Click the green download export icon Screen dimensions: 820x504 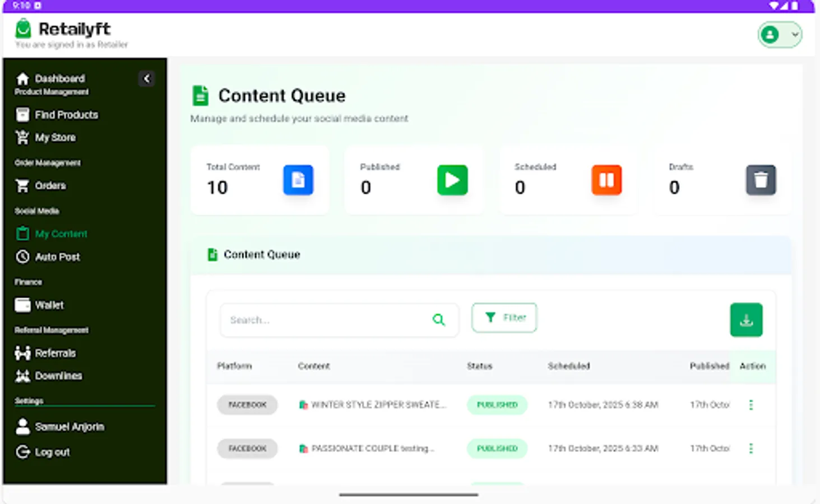point(746,320)
